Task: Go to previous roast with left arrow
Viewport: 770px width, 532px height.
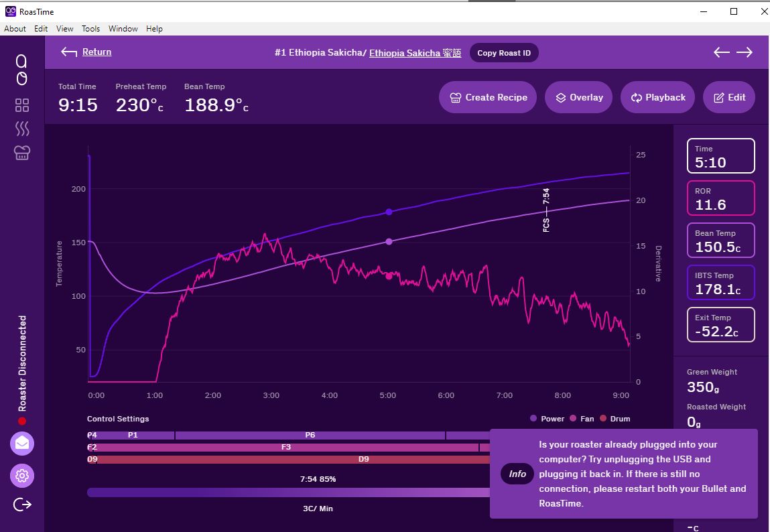Action: pos(721,52)
